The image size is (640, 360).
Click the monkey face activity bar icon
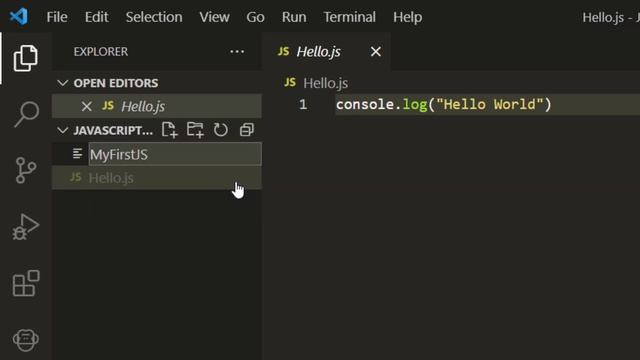[x=26, y=340]
